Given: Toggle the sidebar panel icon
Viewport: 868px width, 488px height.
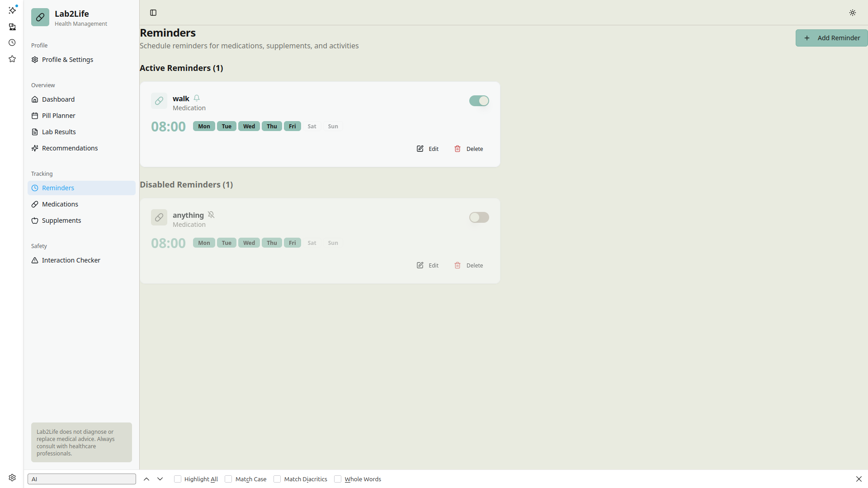Looking at the screenshot, I should tap(153, 13).
